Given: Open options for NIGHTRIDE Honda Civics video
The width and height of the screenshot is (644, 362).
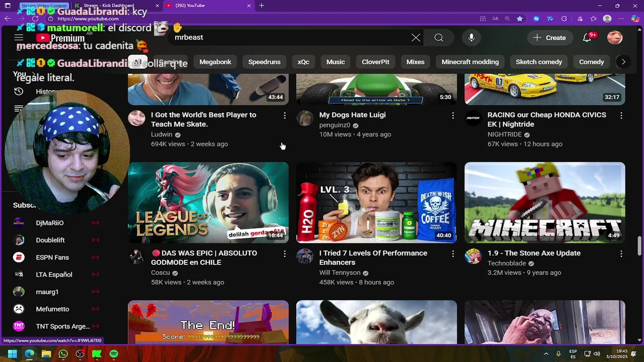Looking at the screenshot, I should [x=621, y=116].
